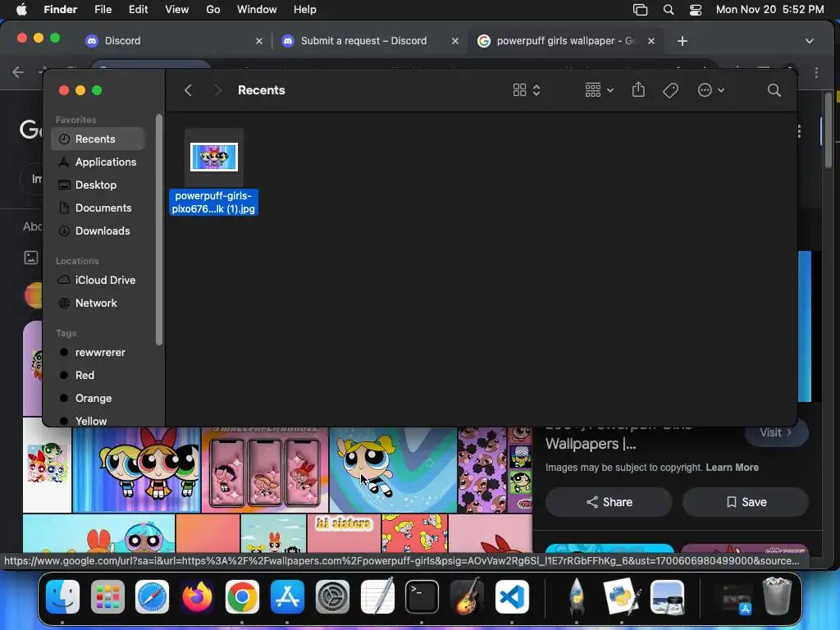The image size is (840, 630).
Task: Expand Chrome tab search chevron
Action: click(x=810, y=41)
